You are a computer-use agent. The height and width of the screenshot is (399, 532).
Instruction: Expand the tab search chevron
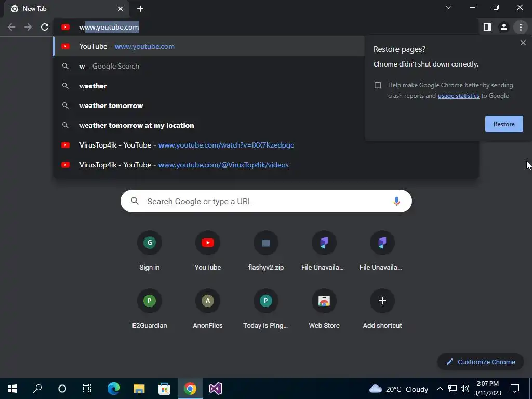[x=448, y=7]
